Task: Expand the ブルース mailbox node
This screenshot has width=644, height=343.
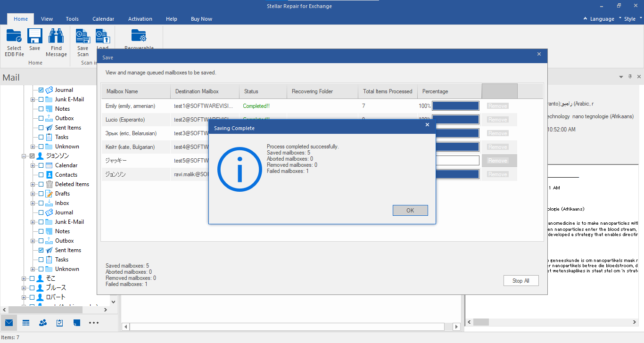Action: [x=24, y=288]
